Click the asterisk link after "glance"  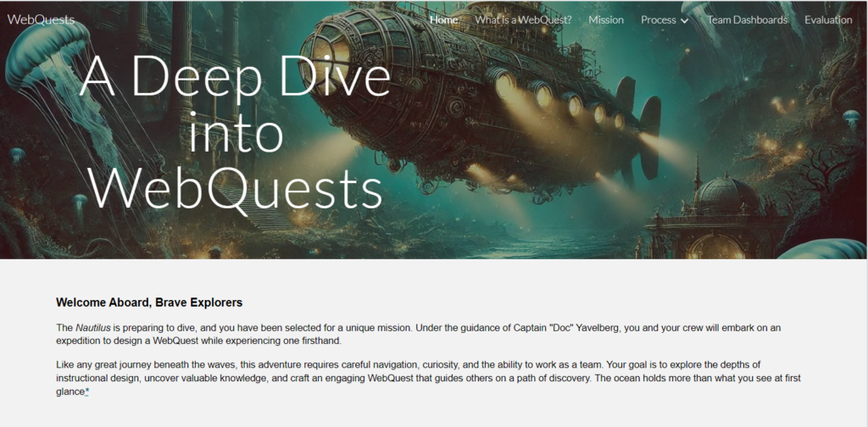coord(86,391)
